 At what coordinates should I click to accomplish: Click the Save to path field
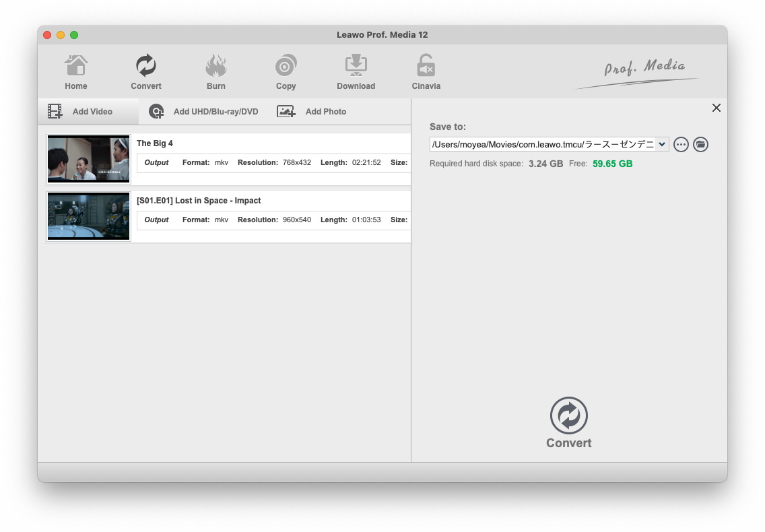542,144
